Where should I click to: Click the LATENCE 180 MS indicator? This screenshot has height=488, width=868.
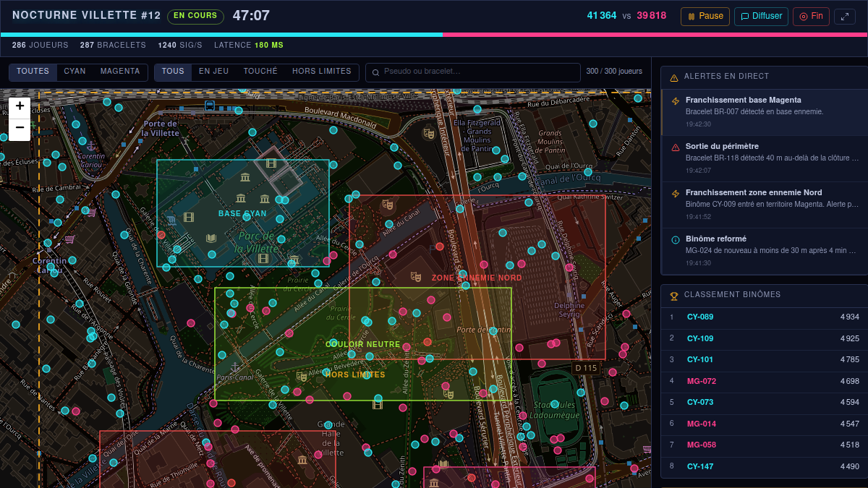[x=249, y=46]
